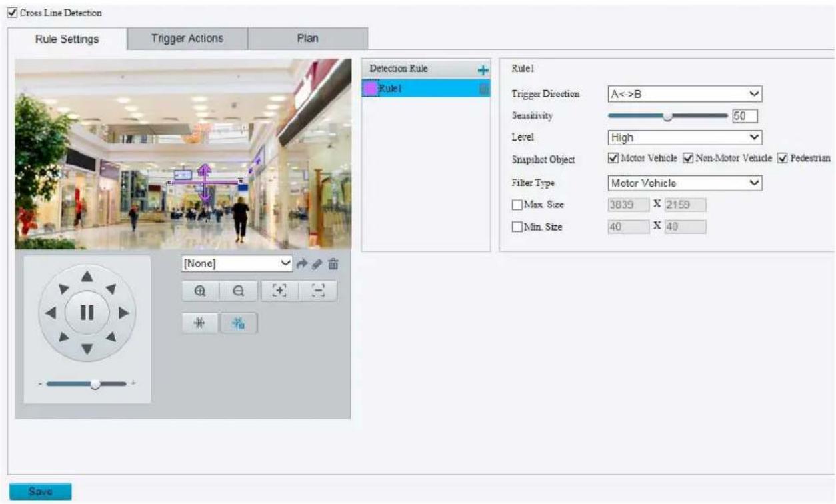
Task: Select the Rule1 row in detection list
Action: pos(425,88)
